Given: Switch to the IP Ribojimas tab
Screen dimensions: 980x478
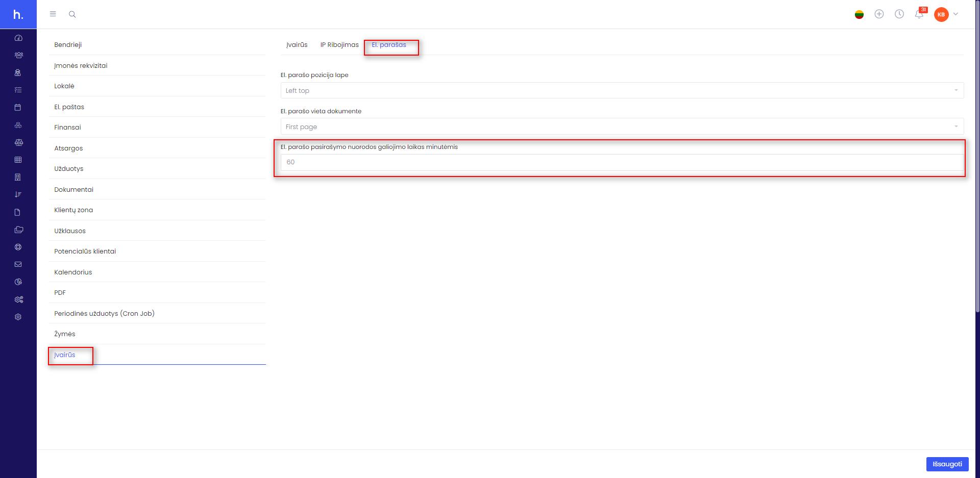Looking at the screenshot, I should (x=339, y=45).
